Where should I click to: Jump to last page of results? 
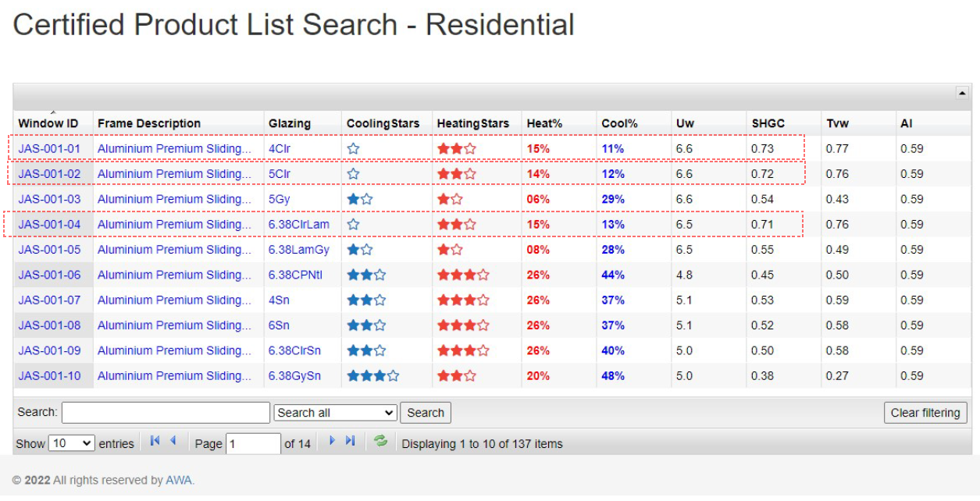350,441
